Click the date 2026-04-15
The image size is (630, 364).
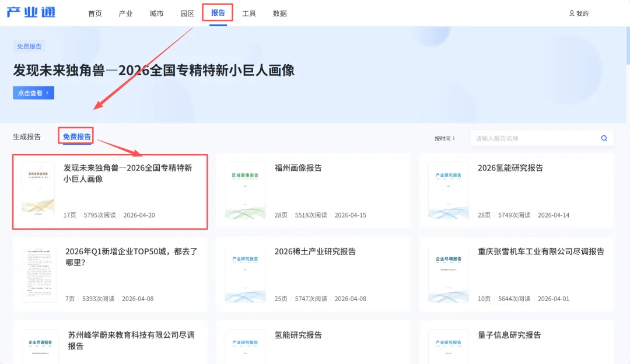pos(351,215)
